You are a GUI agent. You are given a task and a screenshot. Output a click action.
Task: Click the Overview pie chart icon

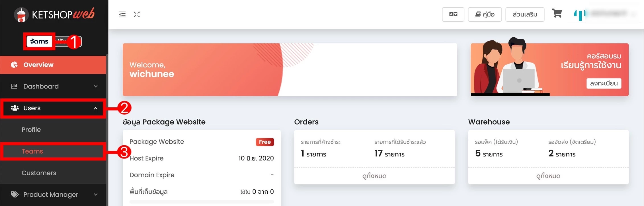(x=14, y=65)
